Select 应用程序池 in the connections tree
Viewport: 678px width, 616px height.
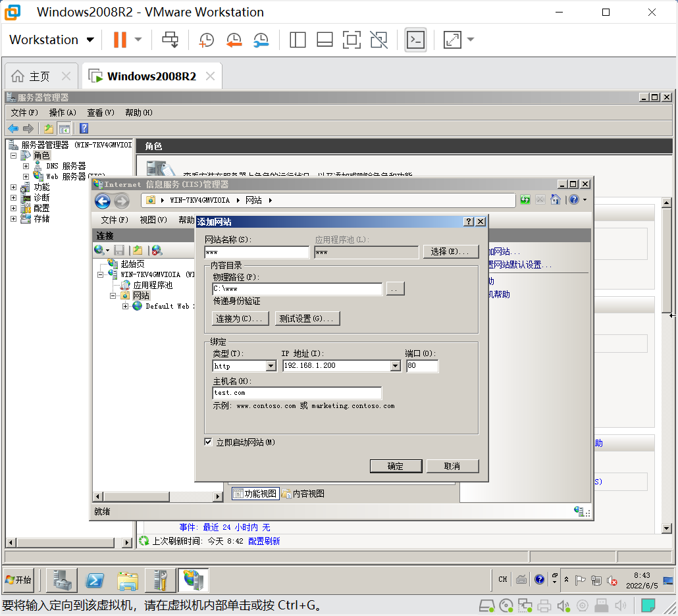pos(153,285)
